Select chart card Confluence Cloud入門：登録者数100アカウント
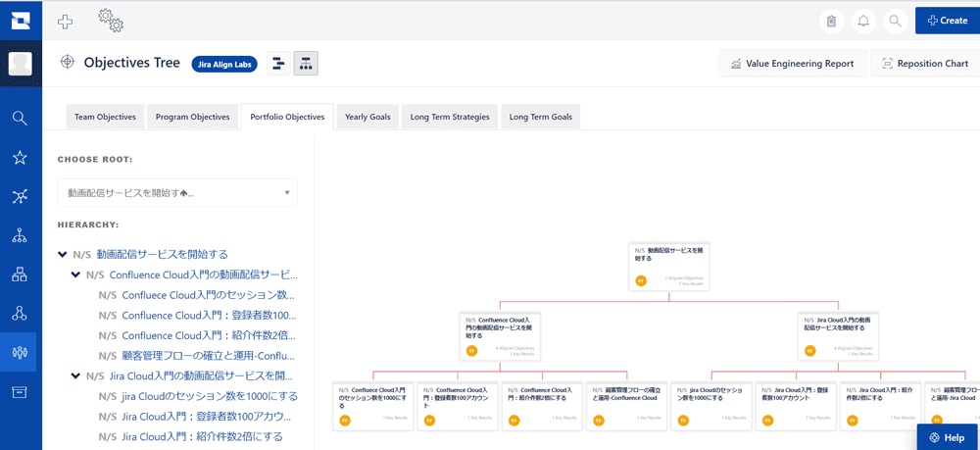This screenshot has width=980, height=450. pyautogui.click(x=458, y=406)
